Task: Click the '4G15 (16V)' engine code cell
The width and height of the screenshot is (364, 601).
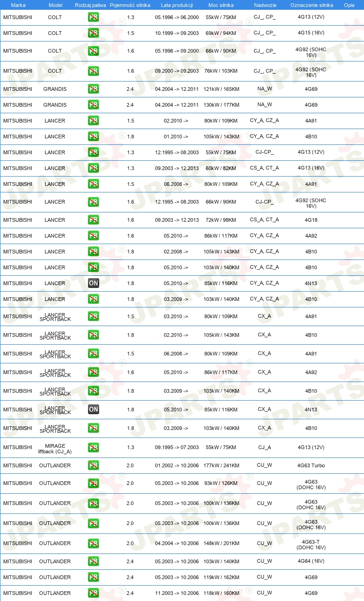Action: 311,33
